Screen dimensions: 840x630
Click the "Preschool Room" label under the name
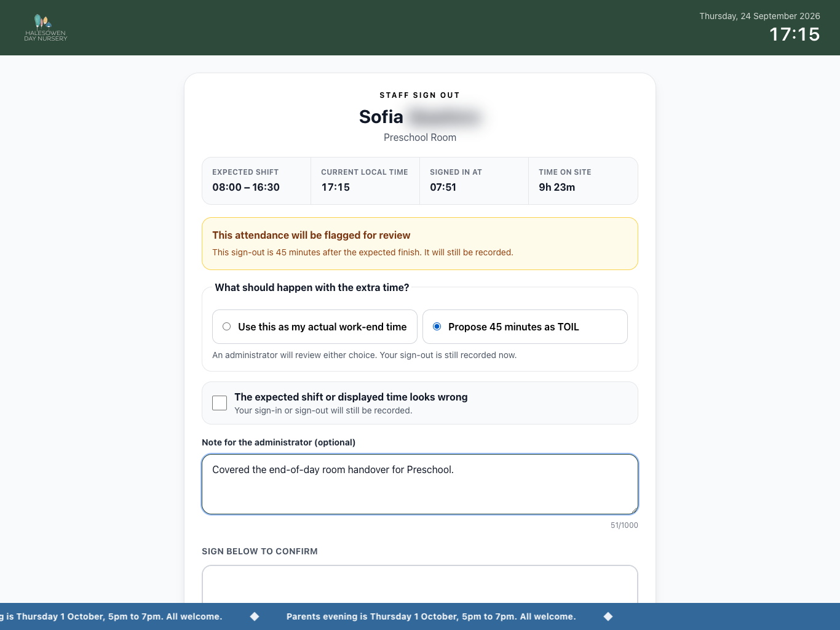point(420,137)
